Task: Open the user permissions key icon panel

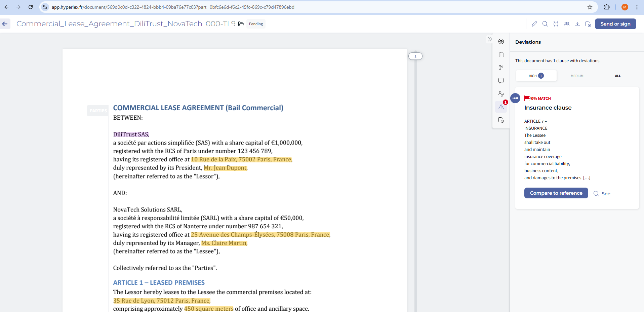Action: point(501,94)
